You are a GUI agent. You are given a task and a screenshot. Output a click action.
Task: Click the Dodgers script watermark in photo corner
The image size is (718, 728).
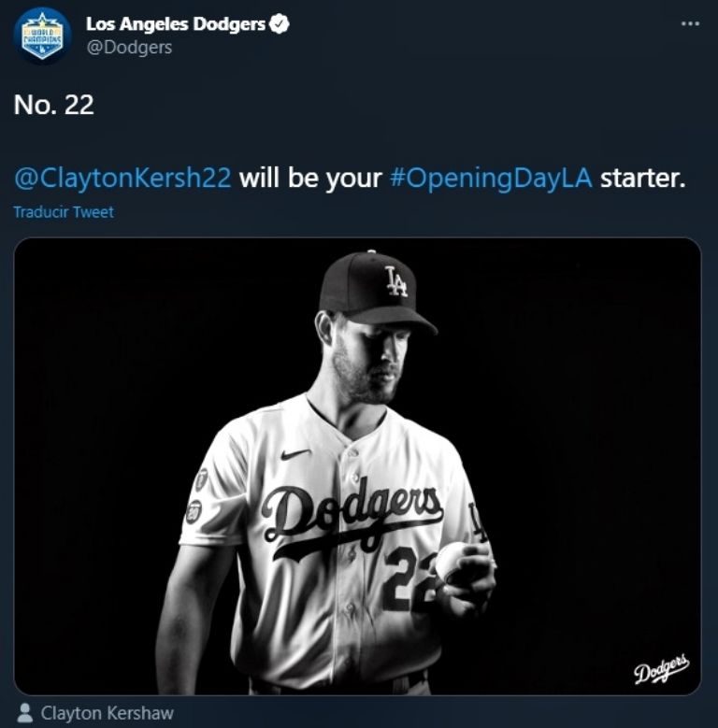coord(661,669)
